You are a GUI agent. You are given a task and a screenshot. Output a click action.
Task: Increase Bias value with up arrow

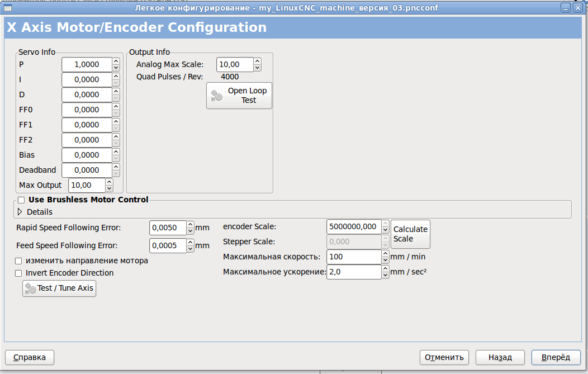coord(116,152)
